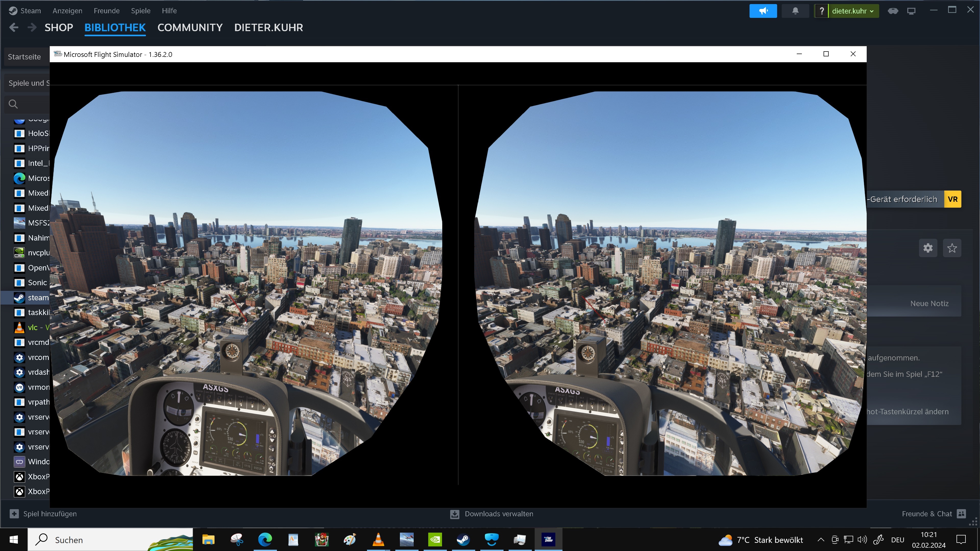Toggle favorite with the star icon
Screen dimensions: 980x551
(x=952, y=248)
